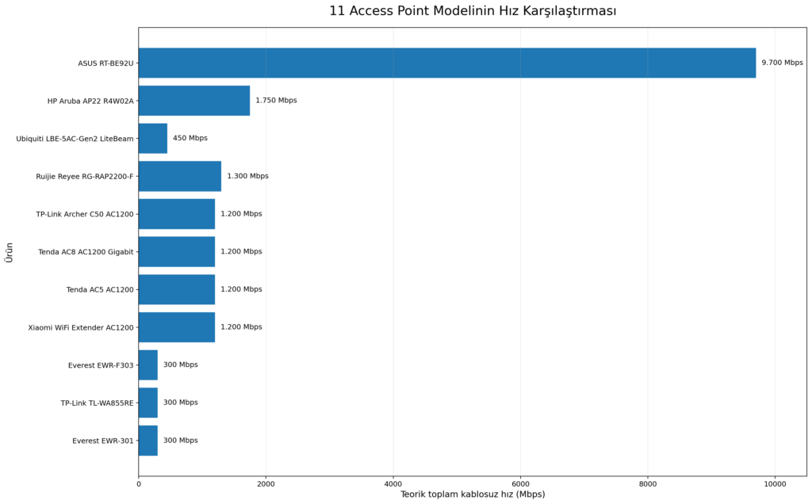Click the 'Tenda AC8 AC1200 Gigabit' label
The width and height of the screenshot is (812, 504).
pos(86,252)
